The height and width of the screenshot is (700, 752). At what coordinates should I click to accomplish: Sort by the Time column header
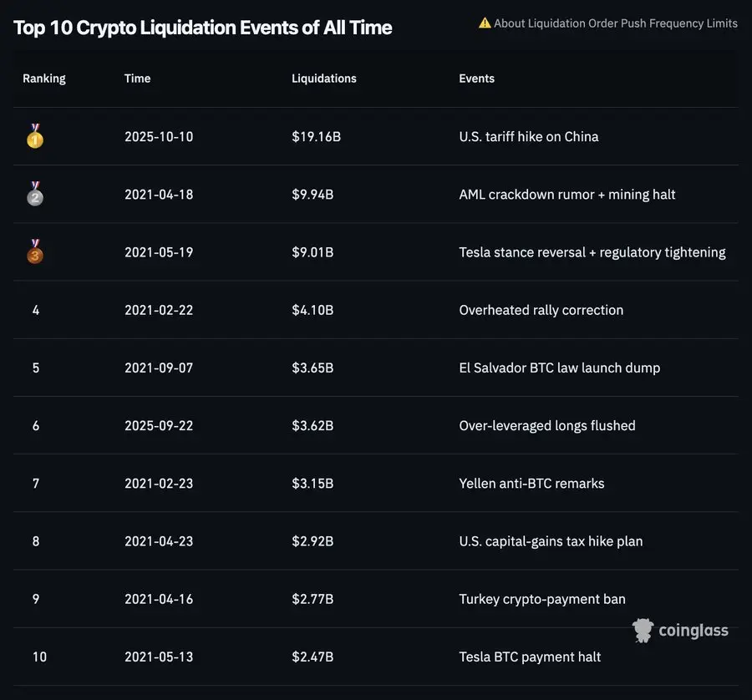[x=138, y=79]
